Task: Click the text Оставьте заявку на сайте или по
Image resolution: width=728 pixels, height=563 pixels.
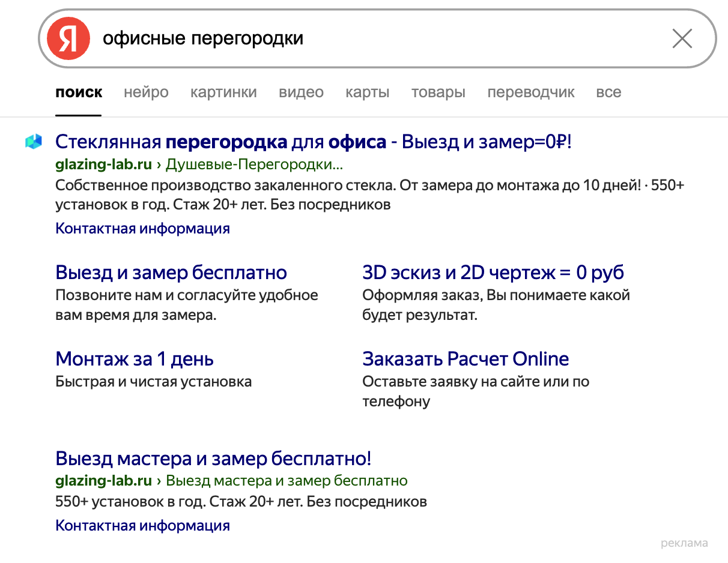Action: [x=476, y=382]
